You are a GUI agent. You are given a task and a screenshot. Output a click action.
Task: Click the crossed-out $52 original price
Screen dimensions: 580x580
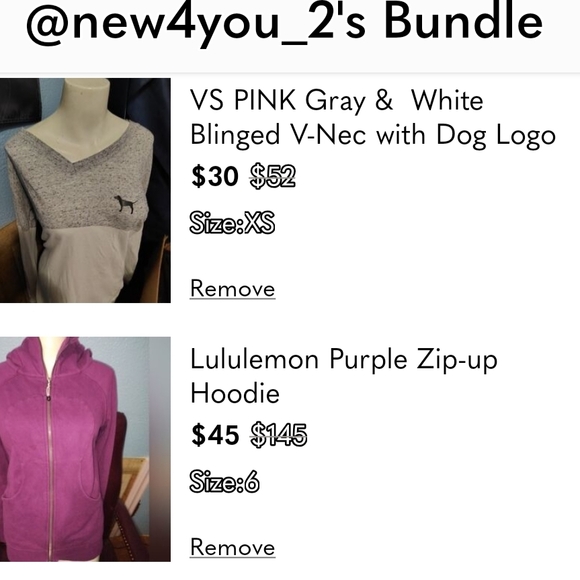[273, 176]
